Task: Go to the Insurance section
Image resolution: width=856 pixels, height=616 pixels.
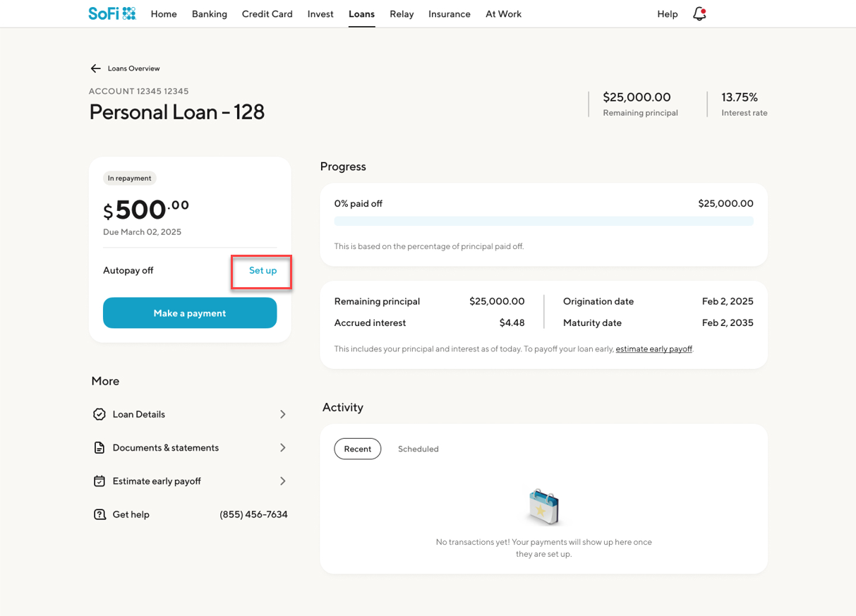Action: pyautogui.click(x=450, y=14)
